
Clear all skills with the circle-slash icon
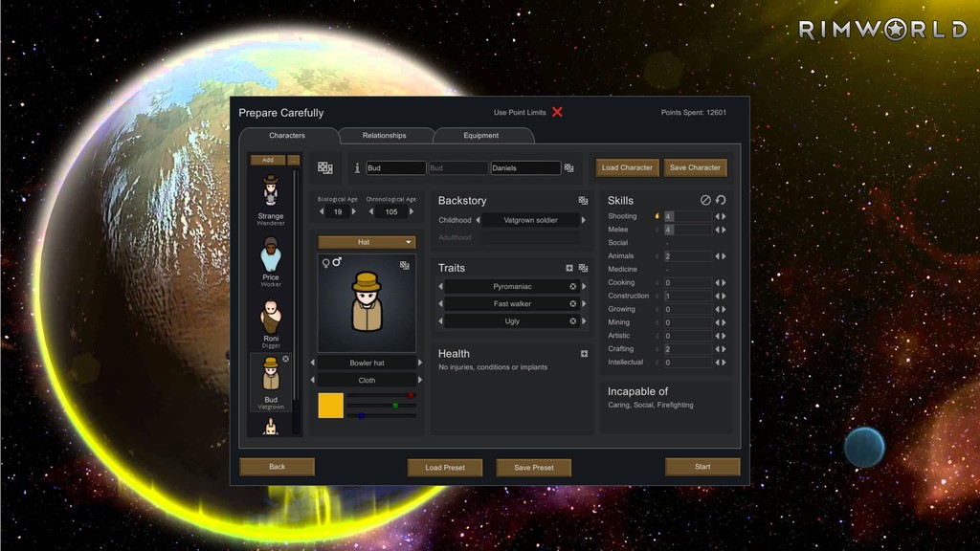coord(705,200)
